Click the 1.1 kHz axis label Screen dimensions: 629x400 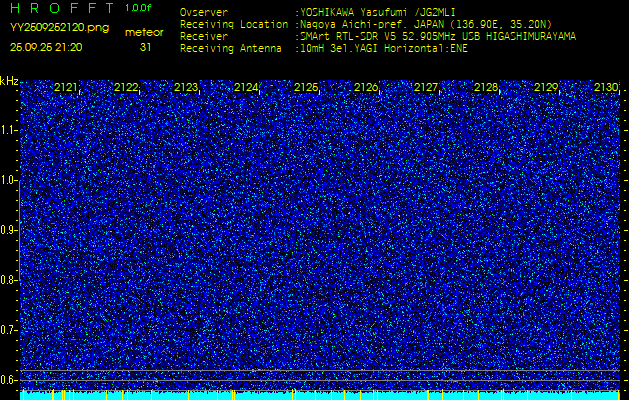[9, 130]
